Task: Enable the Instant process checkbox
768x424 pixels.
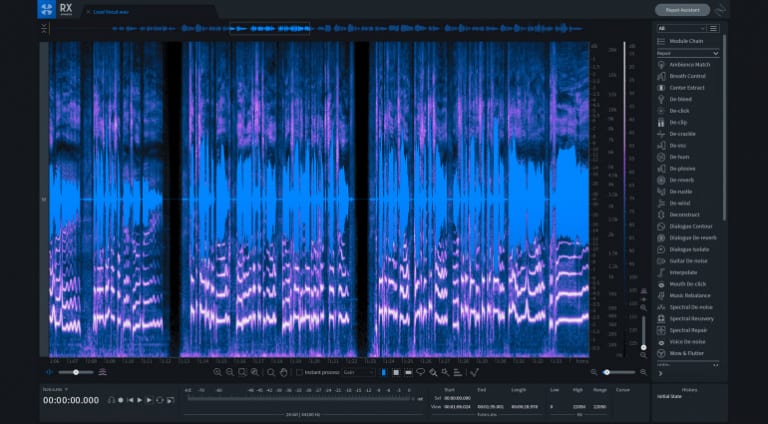Action: [299, 372]
